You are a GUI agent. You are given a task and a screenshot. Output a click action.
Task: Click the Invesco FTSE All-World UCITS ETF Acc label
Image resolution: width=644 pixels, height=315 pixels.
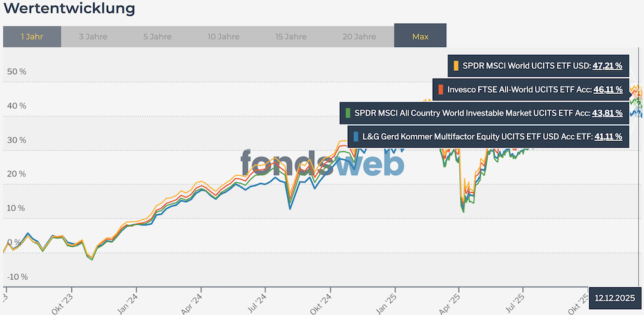tap(518, 90)
